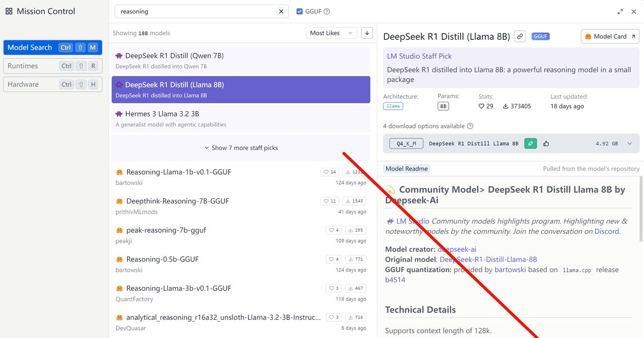Screen dimensions: 644x338
Task: Click the "Showing 188 models" count text
Action: [141, 33]
